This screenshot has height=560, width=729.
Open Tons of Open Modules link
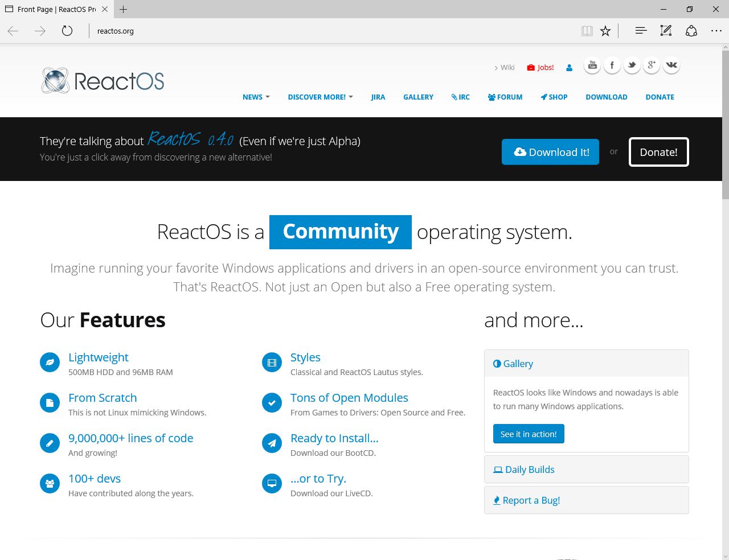349,398
